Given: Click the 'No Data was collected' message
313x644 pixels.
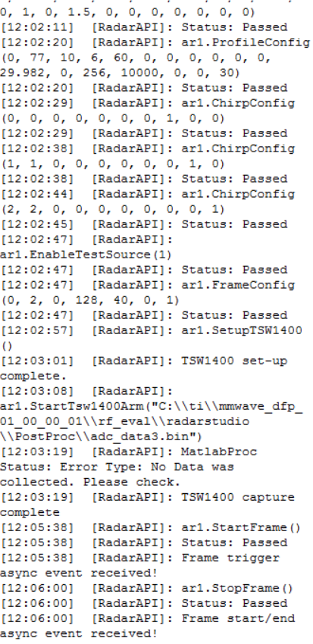Looking at the screenshot, I should [x=117, y=474].
